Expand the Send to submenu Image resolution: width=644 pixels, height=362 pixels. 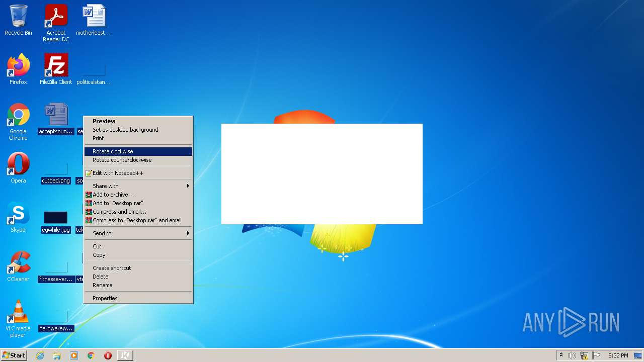[138, 233]
